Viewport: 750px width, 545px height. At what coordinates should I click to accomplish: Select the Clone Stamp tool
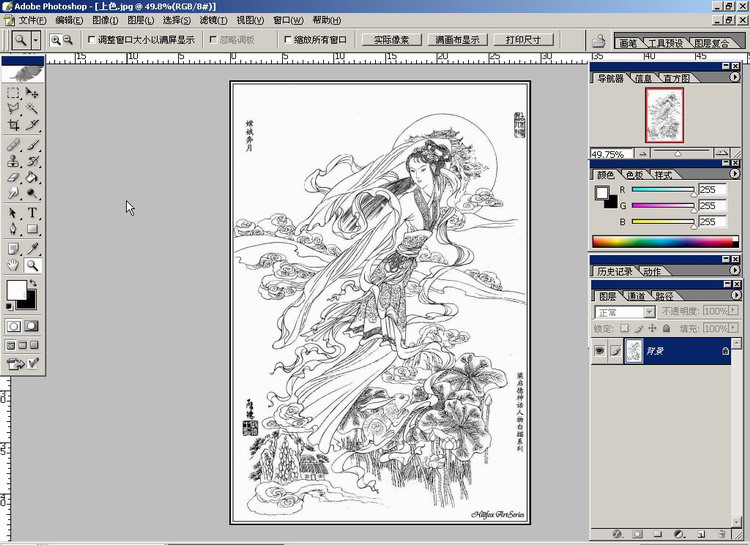tap(13, 161)
